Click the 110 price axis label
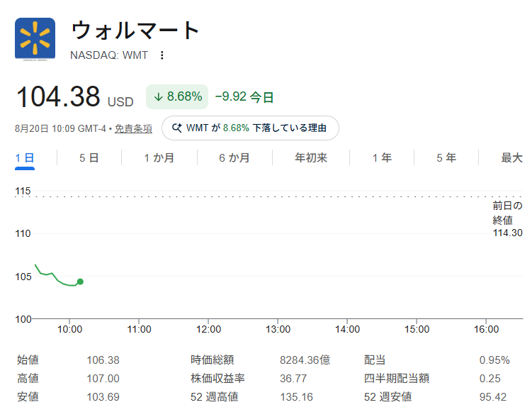The width and height of the screenshot is (532, 417). click(23, 233)
